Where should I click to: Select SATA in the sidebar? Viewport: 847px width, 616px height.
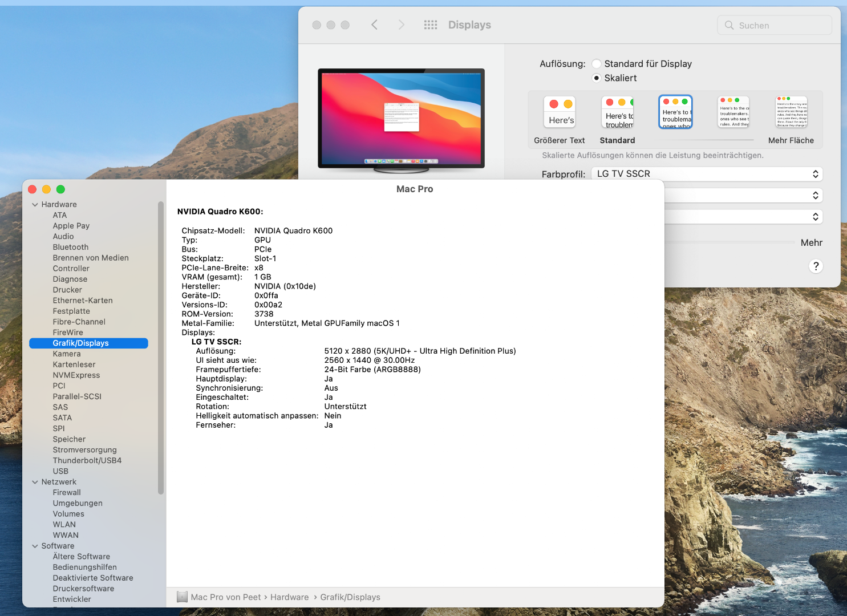pos(62,418)
